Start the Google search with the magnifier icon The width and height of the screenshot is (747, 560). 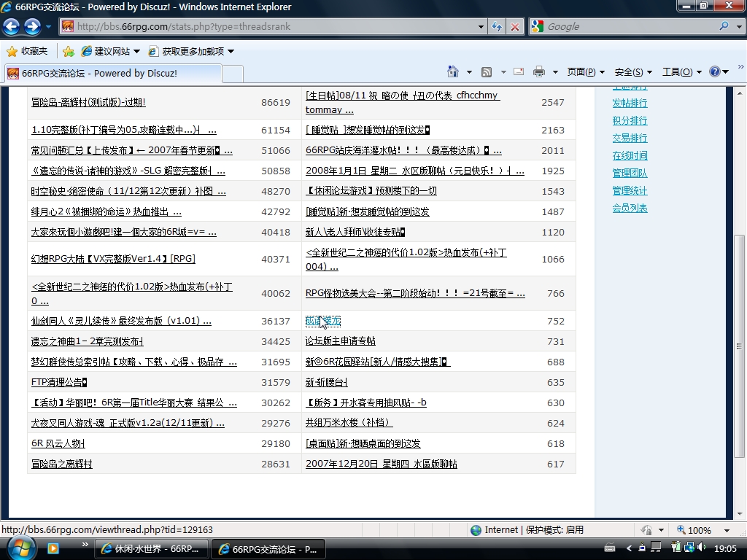click(x=724, y=26)
